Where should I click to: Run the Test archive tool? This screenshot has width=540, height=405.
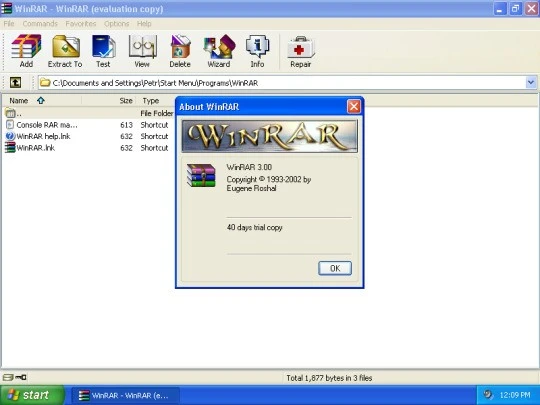tap(103, 51)
